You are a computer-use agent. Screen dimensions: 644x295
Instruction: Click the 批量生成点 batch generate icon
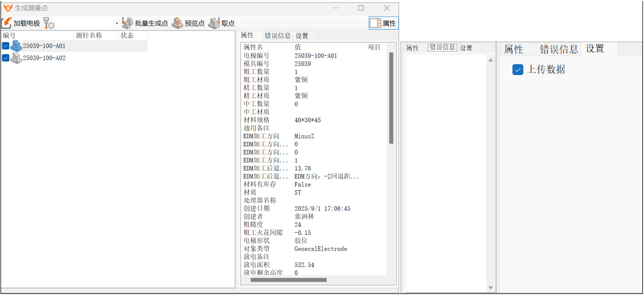click(127, 23)
